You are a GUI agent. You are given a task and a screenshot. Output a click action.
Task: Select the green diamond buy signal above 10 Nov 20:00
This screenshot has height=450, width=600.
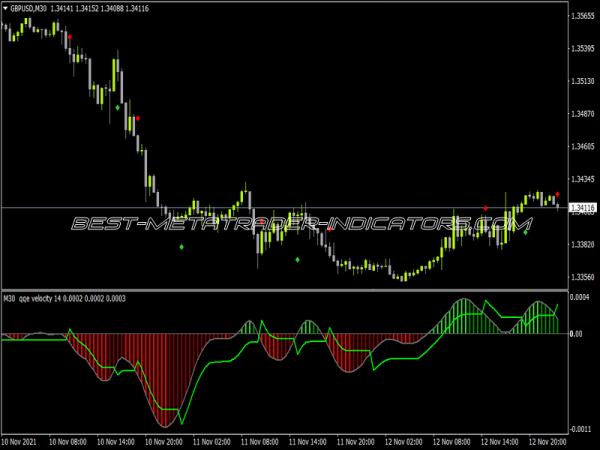[181, 247]
